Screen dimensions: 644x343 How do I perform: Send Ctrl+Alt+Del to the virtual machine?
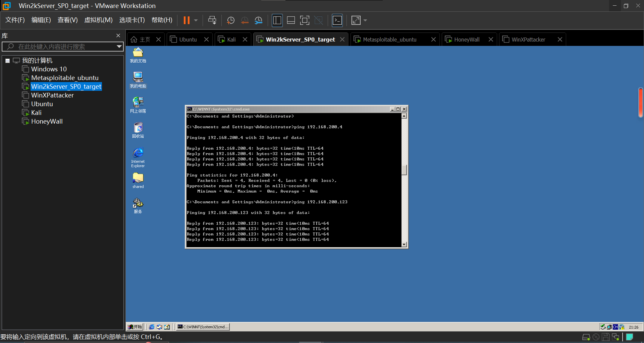[x=212, y=20]
